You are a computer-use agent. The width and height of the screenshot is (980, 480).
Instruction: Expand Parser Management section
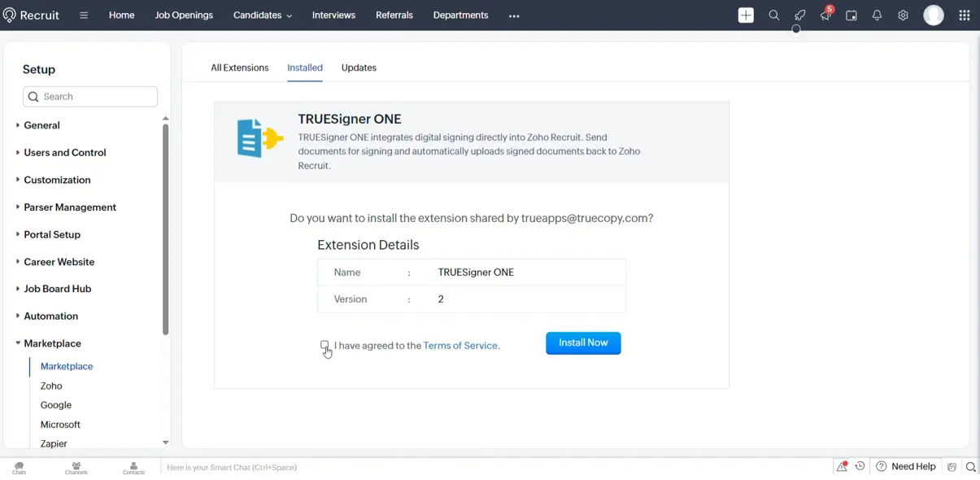pos(66,207)
